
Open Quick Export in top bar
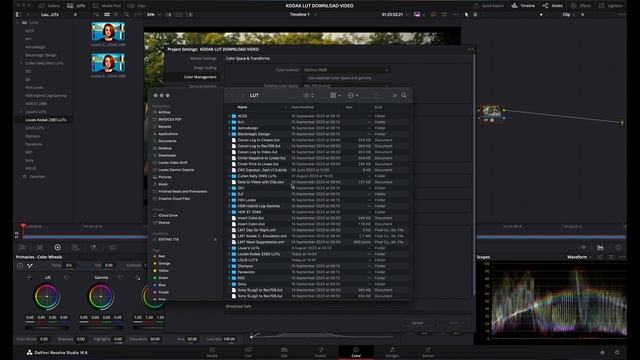pos(489,6)
